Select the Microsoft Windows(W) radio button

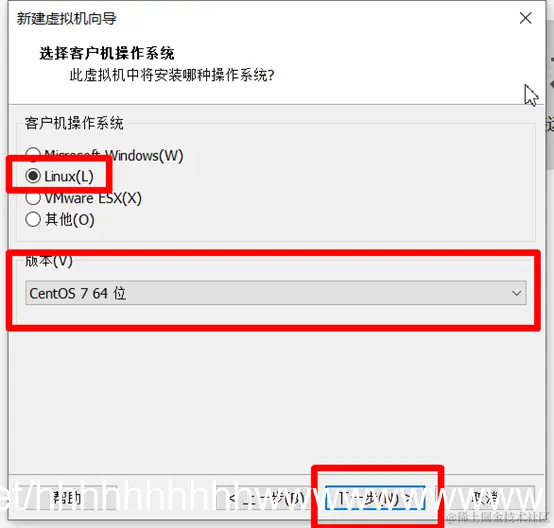click(x=33, y=154)
